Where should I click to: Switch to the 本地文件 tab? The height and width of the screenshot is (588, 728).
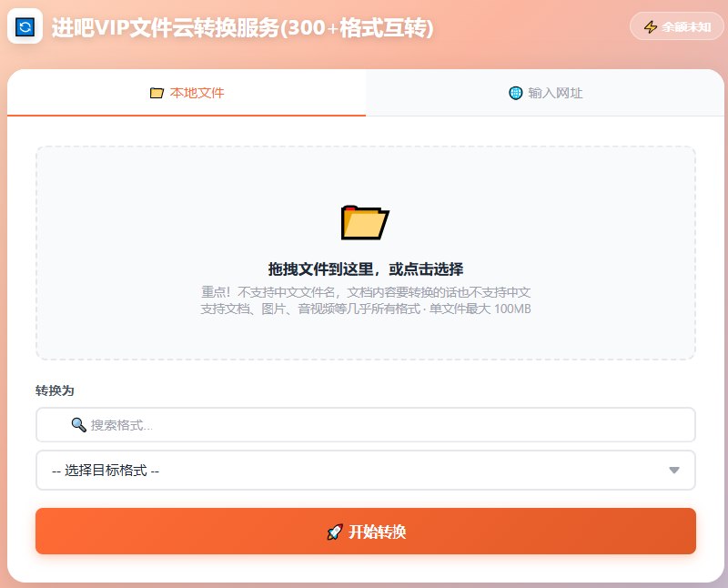(x=187, y=93)
